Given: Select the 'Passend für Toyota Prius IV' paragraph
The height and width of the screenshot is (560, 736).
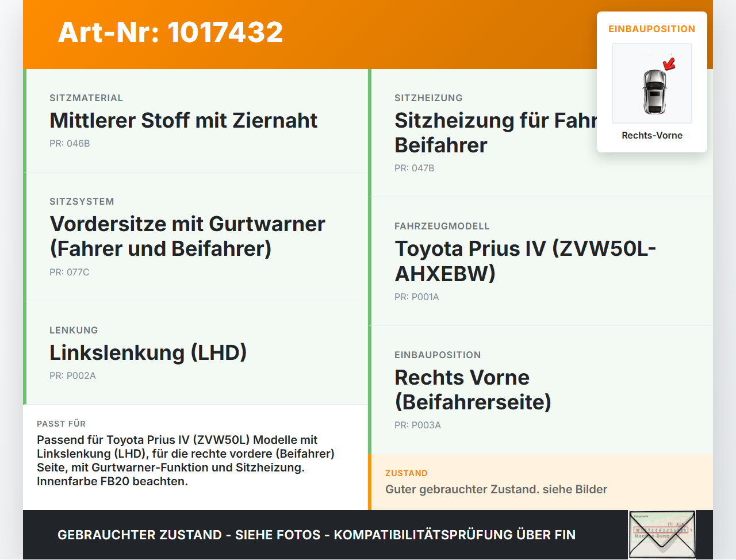Looking at the screenshot, I should [186, 461].
